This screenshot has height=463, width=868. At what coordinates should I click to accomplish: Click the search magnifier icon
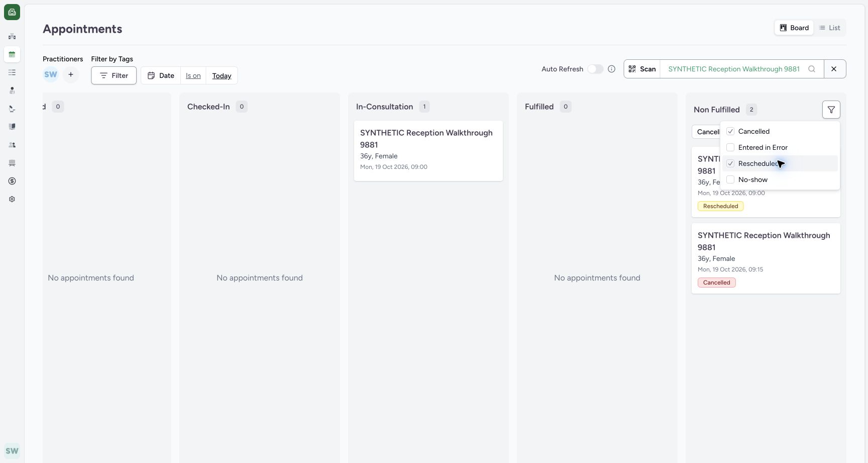812,69
